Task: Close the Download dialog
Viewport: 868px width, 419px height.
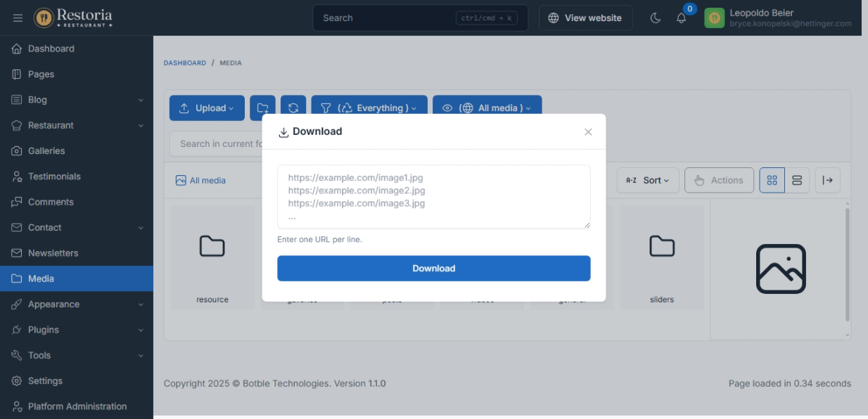Action: coord(588,132)
